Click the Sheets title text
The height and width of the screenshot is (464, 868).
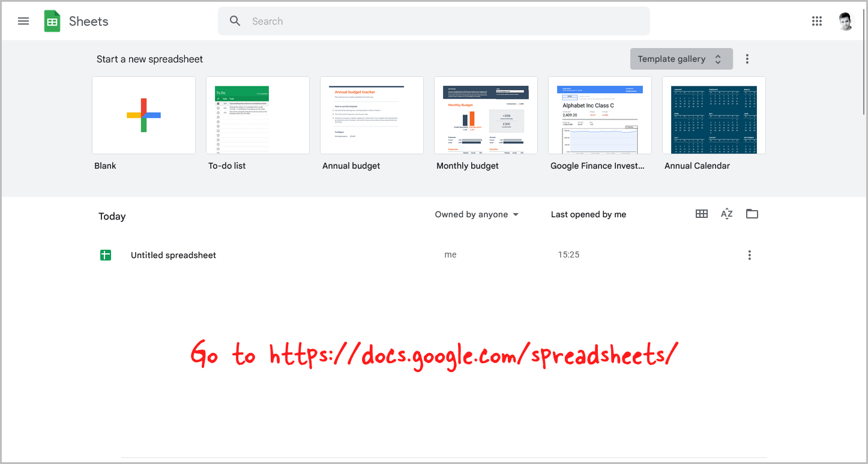[89, 21]
